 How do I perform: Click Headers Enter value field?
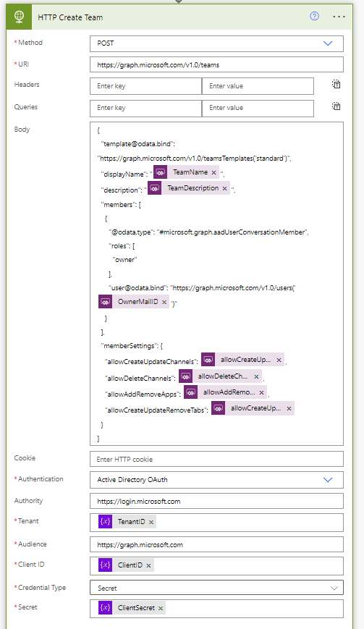tap(258, 86)
